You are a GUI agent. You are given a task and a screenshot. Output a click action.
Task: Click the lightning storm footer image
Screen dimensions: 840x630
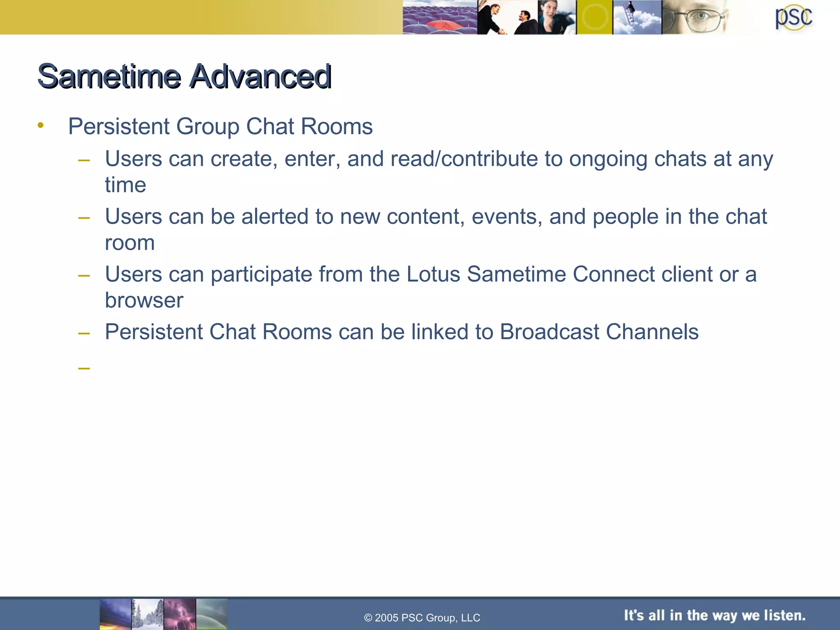(180, 614)
